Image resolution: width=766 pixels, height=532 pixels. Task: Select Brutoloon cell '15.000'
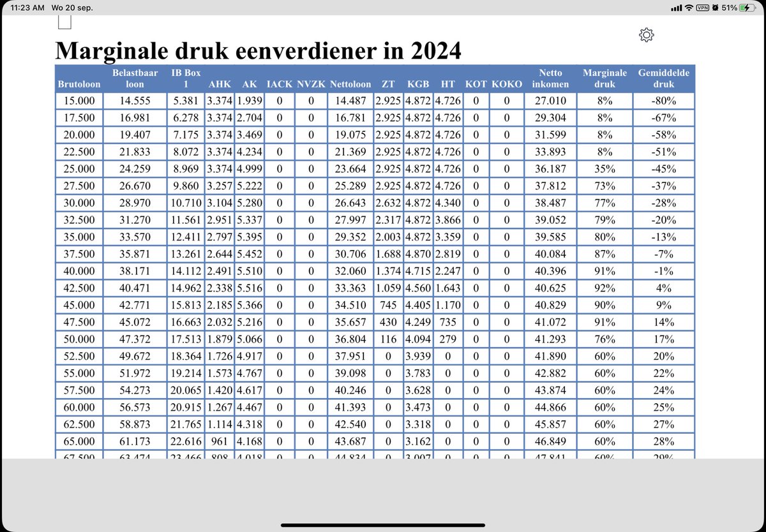[79, 101]
